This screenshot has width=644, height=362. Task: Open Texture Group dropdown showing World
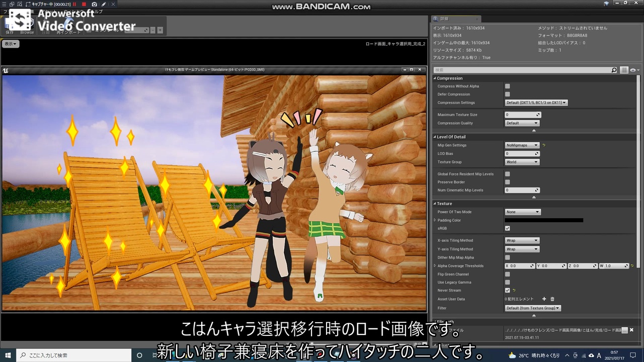522,162
